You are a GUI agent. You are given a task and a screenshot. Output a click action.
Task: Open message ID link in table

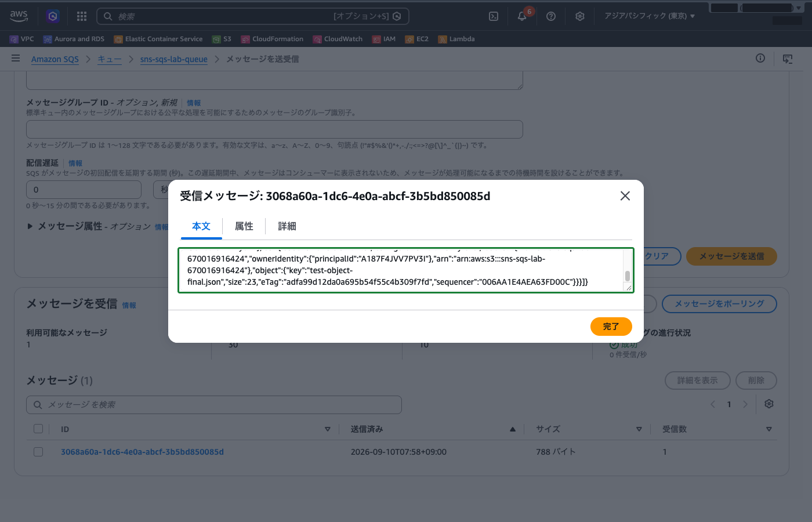[143, 452]
